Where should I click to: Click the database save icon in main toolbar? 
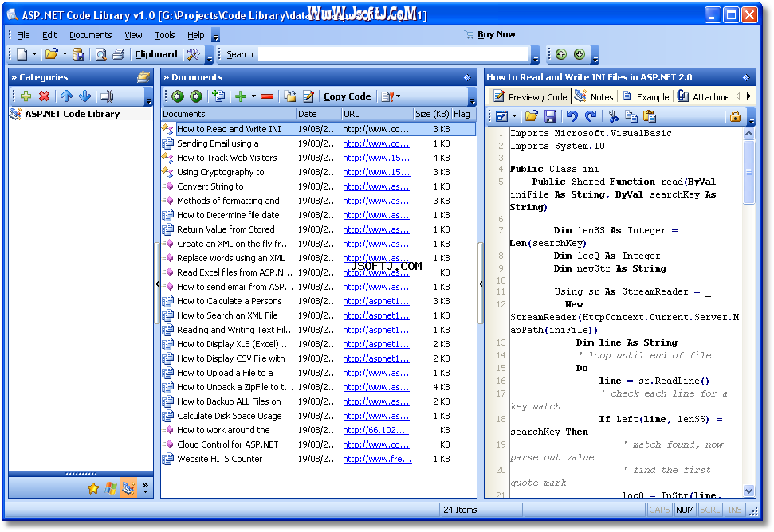point(78,54)
